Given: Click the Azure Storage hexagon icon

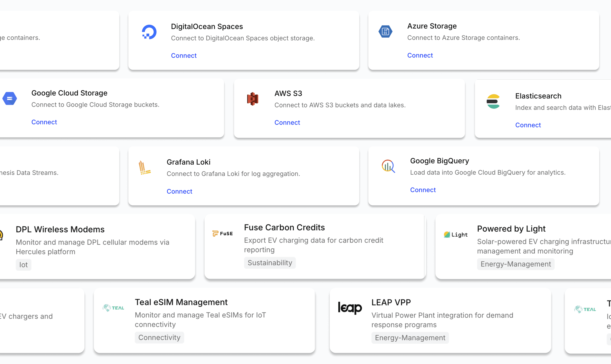Looking at the screenshot, I should (x=385, y=32).
